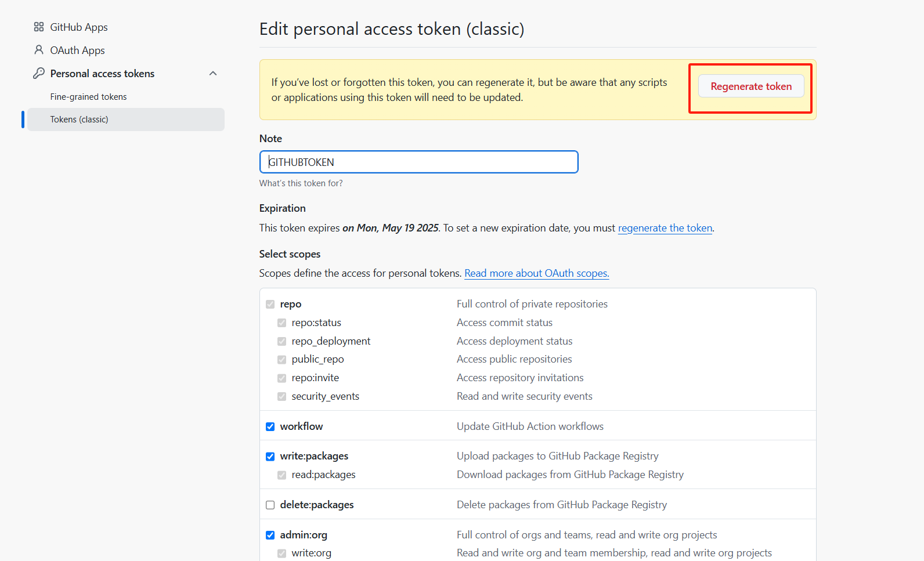Click the OAuth Apps person icon

[x=39, y=50]
